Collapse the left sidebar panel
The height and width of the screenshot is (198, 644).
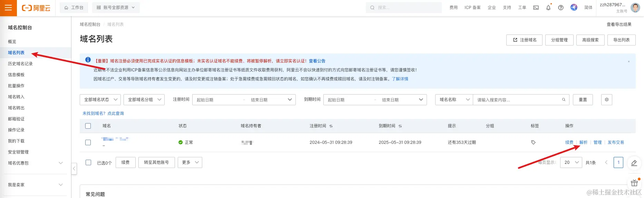pos(74,169)
